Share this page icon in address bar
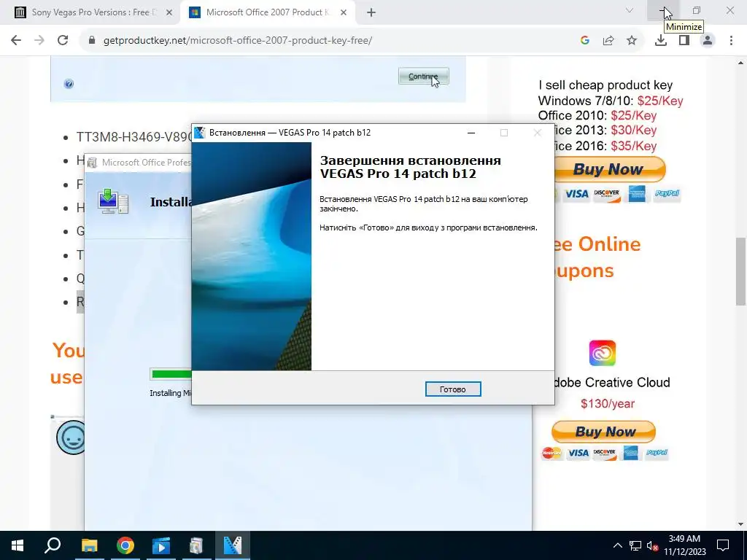Image resolution: width=747 pixels, height=560 pixels. click(608, 41)
